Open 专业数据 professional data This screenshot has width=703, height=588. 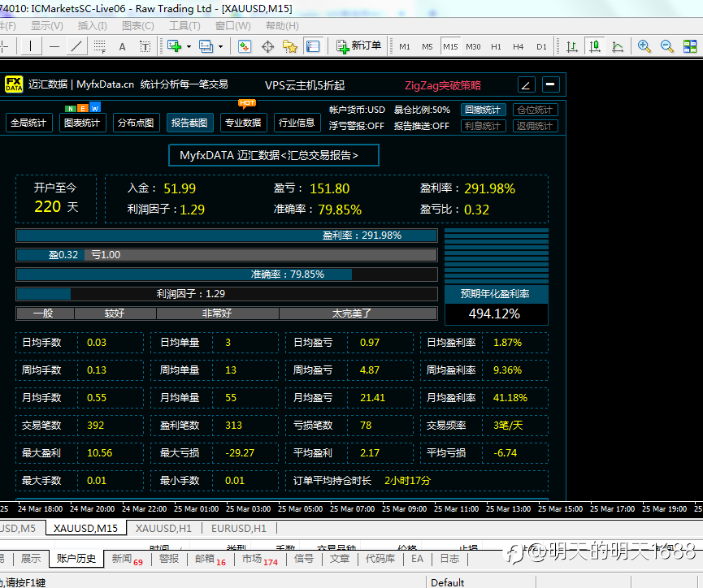coord(244,123)
